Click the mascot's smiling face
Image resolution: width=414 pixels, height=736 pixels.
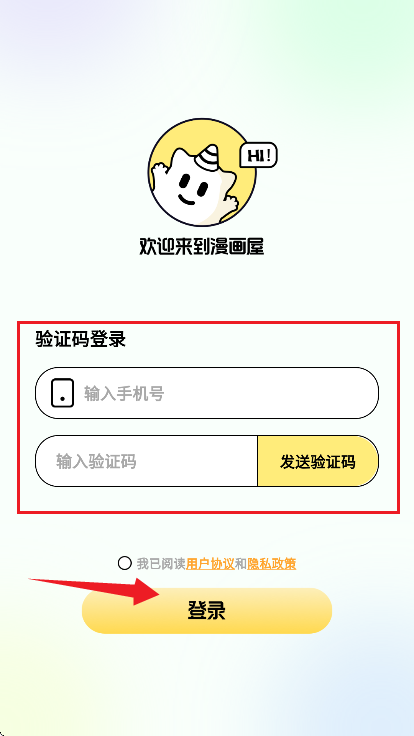[x=193, y=189]
